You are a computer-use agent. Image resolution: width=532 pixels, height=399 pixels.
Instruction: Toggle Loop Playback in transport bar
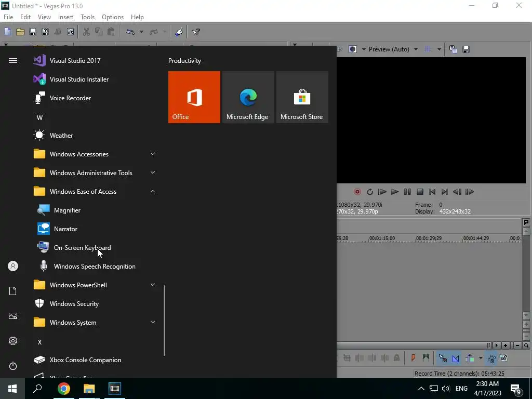tap(370, 192)
